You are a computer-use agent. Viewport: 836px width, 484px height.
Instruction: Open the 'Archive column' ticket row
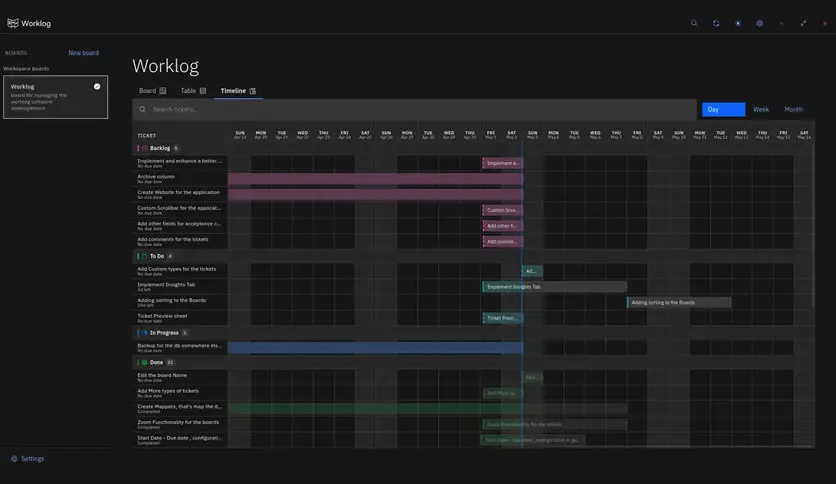click(x=180, y=179)
